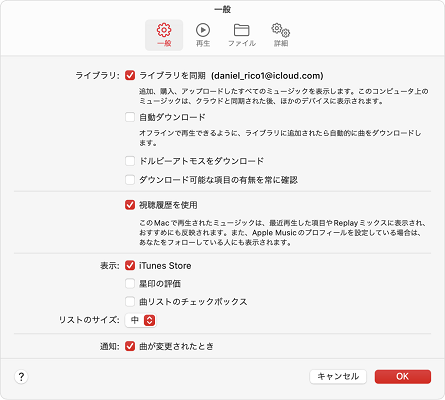Click the リストのサイズ: label
445x400 pixels.
(x=89, y=320)
